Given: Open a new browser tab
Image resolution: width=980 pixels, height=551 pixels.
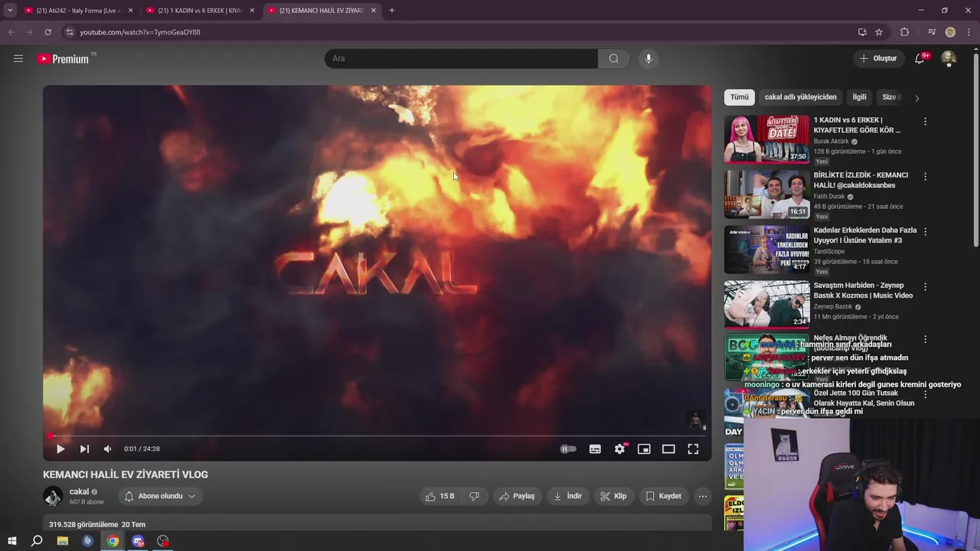Looking at the screenshot, I should pos(392,11).
